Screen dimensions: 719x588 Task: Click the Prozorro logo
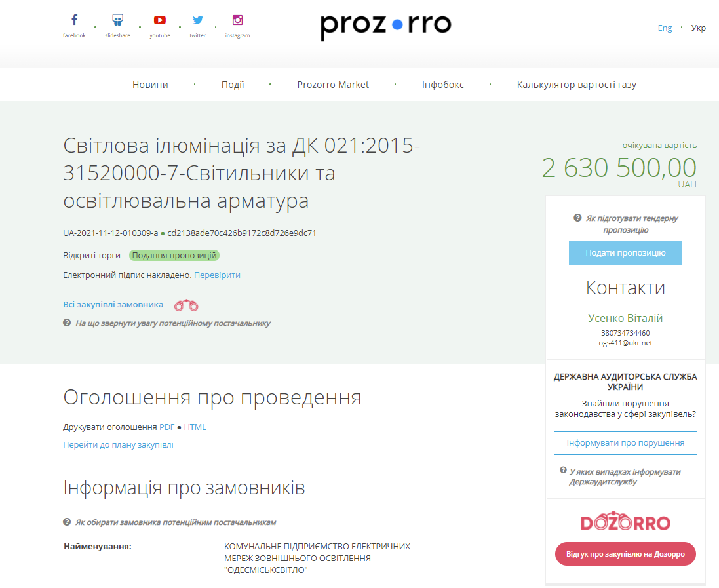pos(385,26)
